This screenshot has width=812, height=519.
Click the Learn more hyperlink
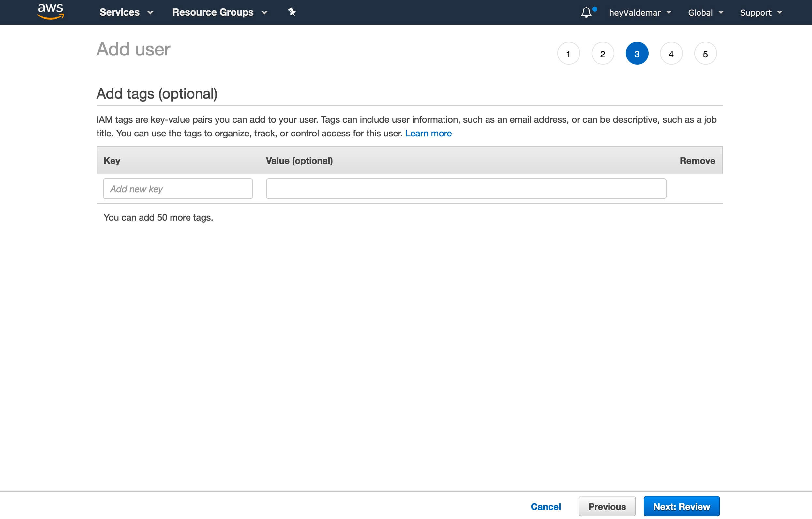click(428, 133)
